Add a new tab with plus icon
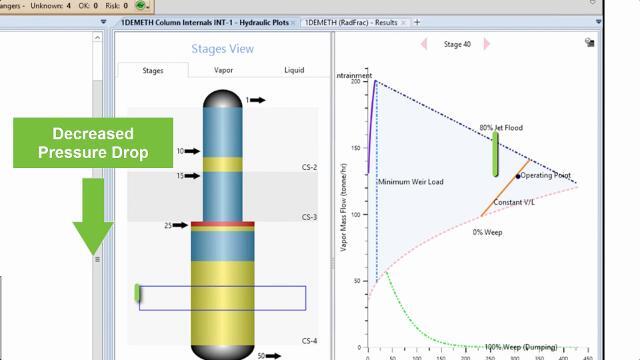This screenshot has width=640, height=360. click(x=417, y=22)
